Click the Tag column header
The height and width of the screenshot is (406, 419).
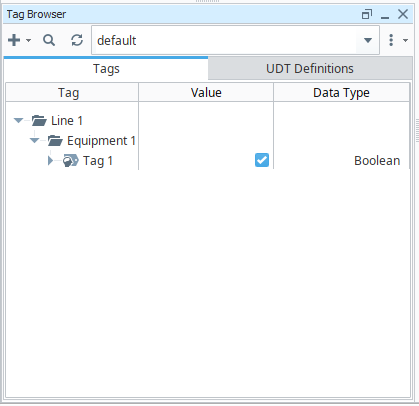coord(68,92)
